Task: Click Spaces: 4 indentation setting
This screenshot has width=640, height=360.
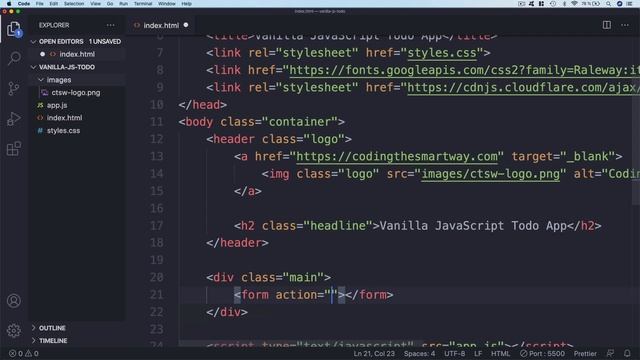Action: 419,353
